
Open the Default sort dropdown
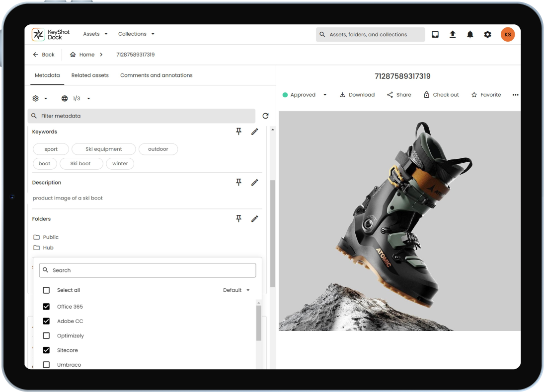[236, 290]
